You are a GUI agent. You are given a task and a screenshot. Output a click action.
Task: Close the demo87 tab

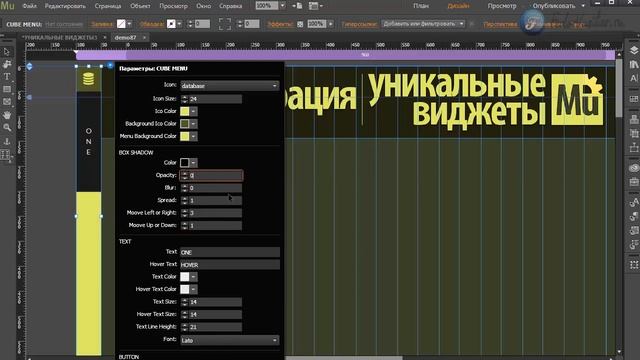point(144,38)
